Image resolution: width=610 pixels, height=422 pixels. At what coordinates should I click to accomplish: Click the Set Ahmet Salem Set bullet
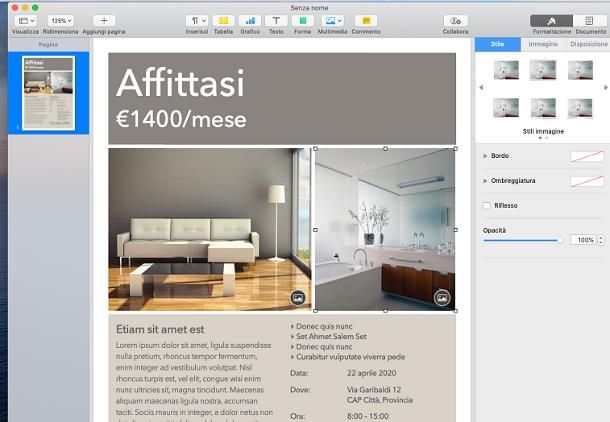331,336
